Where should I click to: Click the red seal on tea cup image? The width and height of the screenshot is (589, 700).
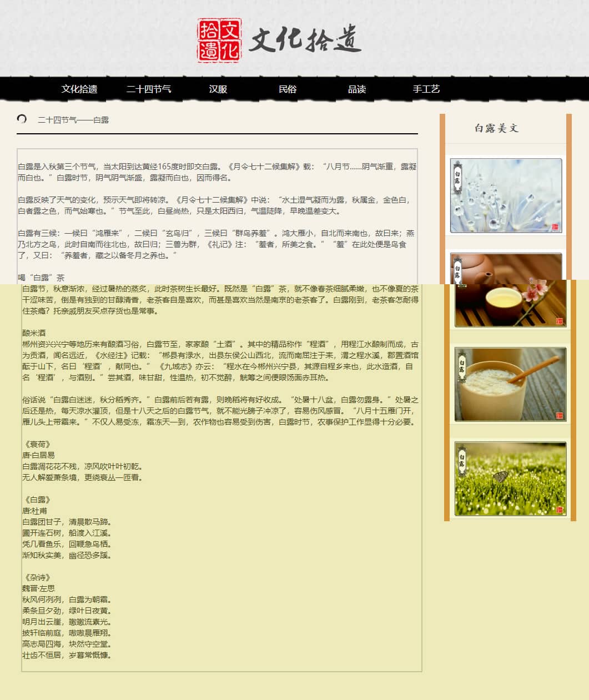(559, 321)
